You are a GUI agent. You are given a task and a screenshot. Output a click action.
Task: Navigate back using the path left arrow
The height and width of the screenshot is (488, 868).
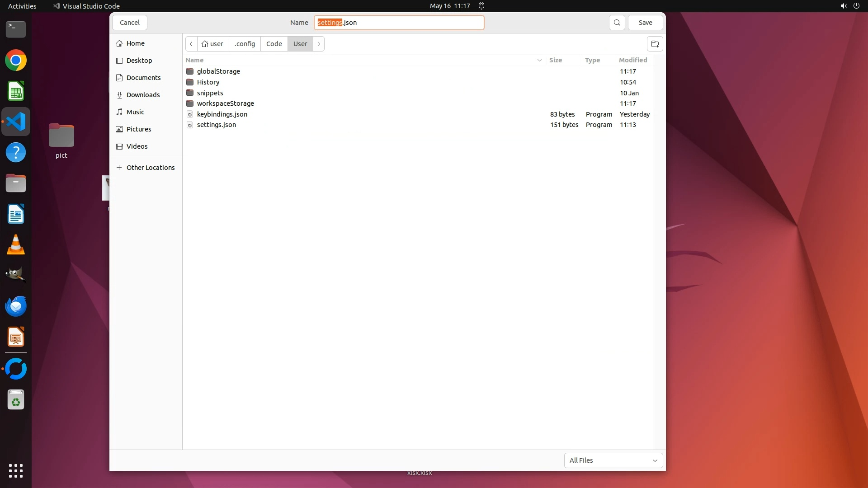pyautogui.click(x=191, y=44)
